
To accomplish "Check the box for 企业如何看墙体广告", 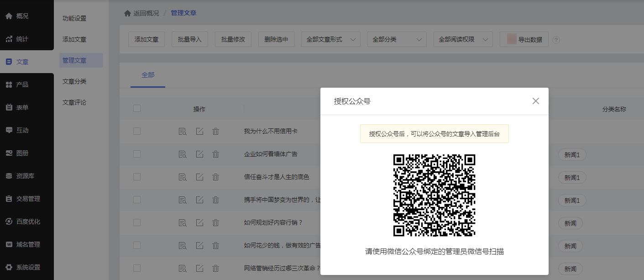I will coord(137,154).
